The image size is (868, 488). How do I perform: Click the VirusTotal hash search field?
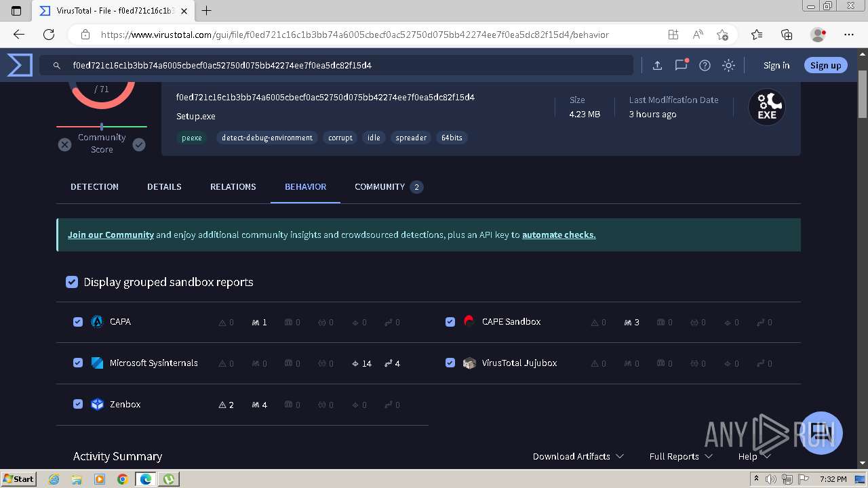[x=337, y=65]
